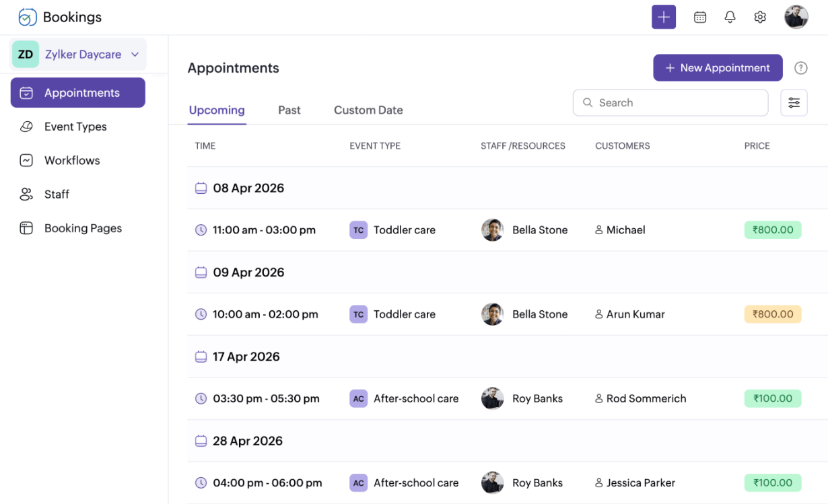Click into the Search field
828x504 pixels.
[670, 103]
